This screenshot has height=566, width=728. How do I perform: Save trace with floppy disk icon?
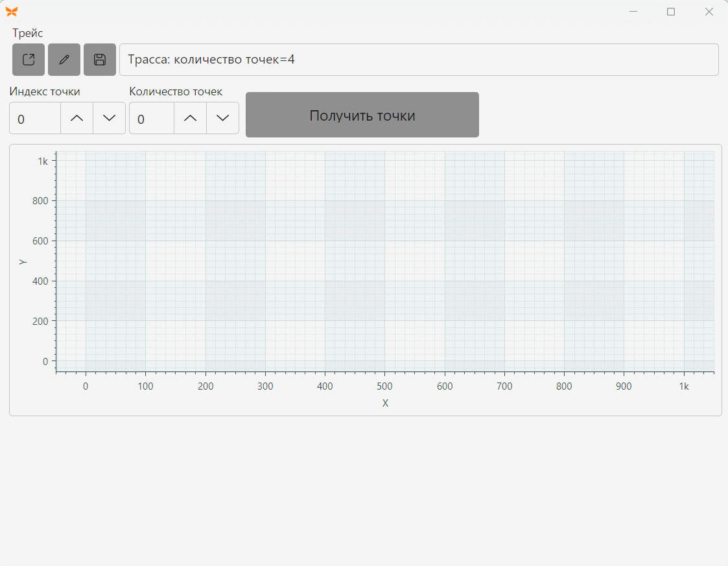[x=100, y=60]
